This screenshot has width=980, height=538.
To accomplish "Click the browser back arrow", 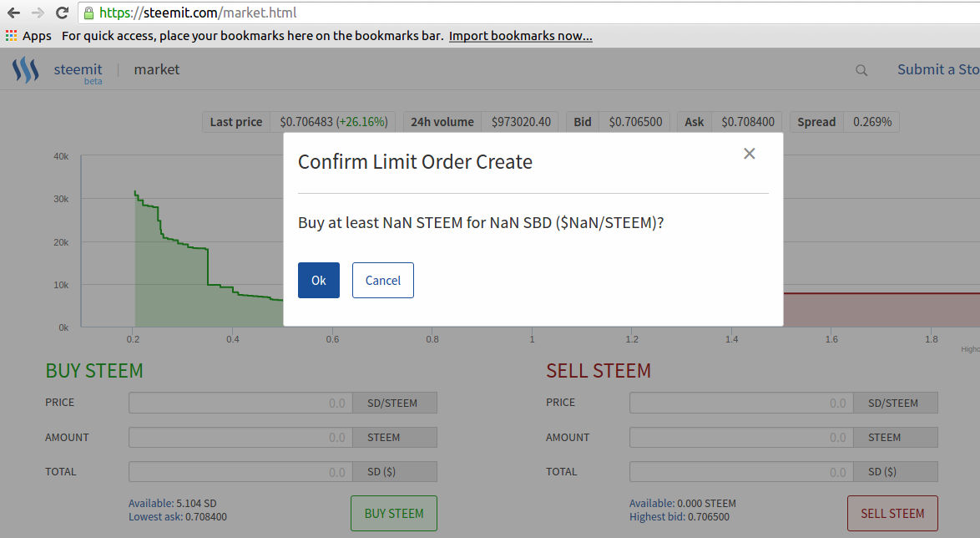I will coord(13,13).
